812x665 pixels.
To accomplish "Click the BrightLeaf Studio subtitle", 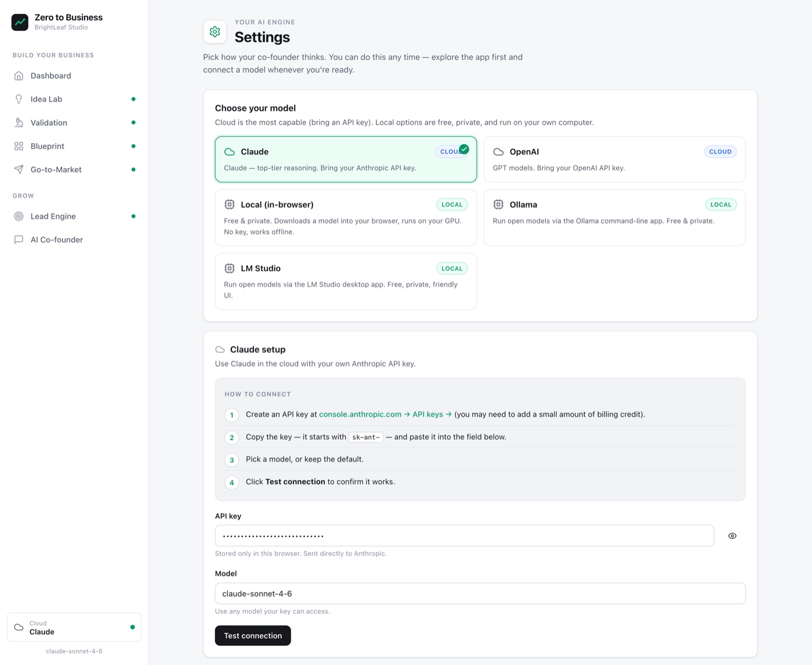I will (61, 27).
